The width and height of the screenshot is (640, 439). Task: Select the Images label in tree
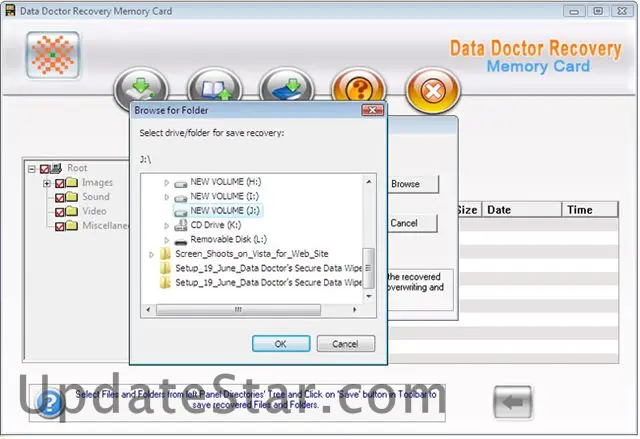[x=97, y=182]
